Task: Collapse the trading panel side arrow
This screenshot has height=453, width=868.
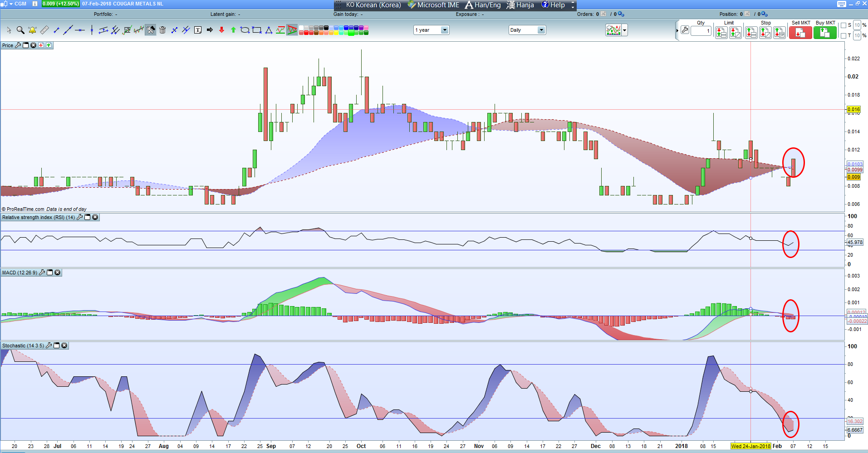Action: [x=677, y=31]
